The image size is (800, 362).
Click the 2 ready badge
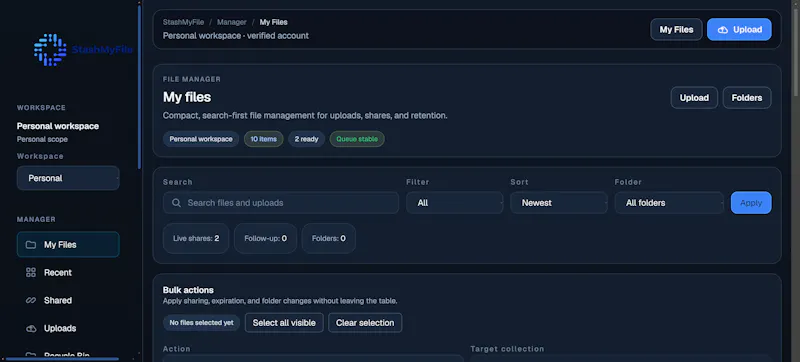tap(307, 139)
